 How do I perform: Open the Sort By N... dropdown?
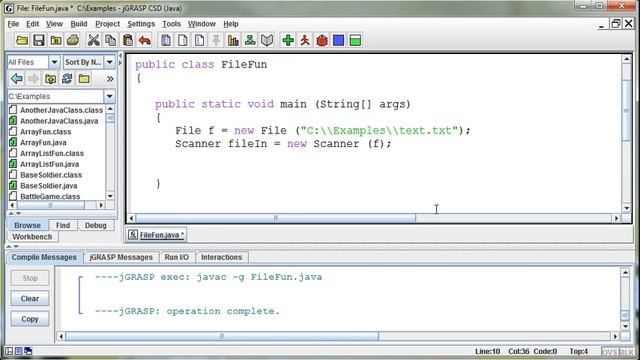110,62
